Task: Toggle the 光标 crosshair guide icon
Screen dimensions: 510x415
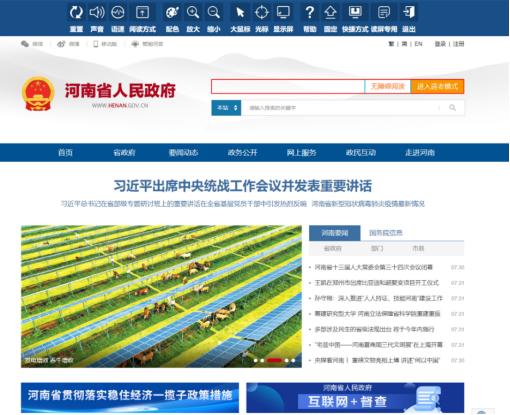Action: point(262,13)
